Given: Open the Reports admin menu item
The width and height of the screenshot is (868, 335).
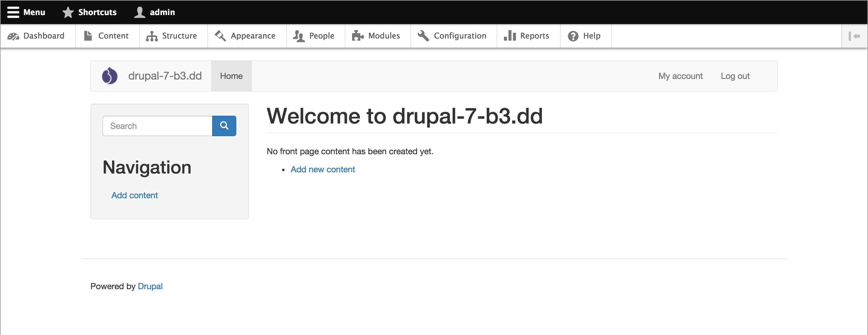Looking at the screenshot, I should 529,36.
